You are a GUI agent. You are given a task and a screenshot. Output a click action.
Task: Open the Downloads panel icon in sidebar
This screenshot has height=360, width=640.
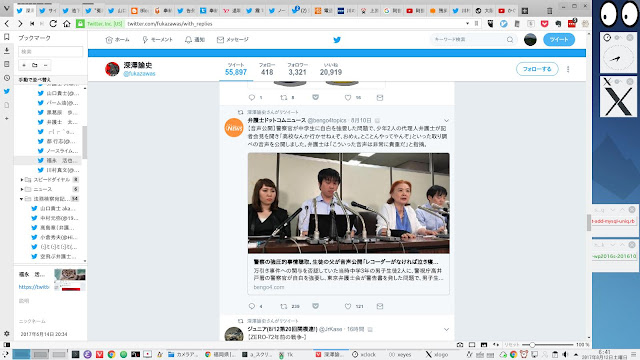7,51
